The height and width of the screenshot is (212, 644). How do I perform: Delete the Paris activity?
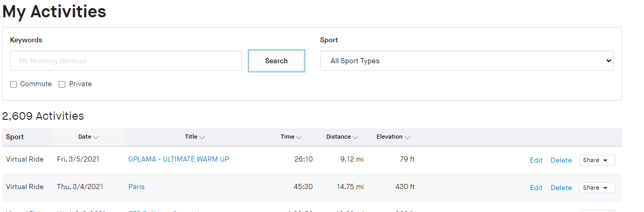tap(561, 188)
